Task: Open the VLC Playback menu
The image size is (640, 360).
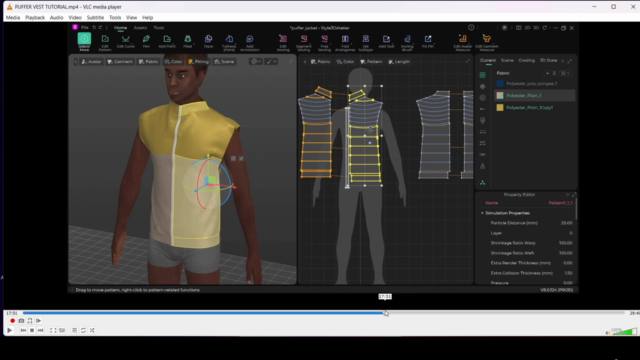Action: tap(35, 18)
